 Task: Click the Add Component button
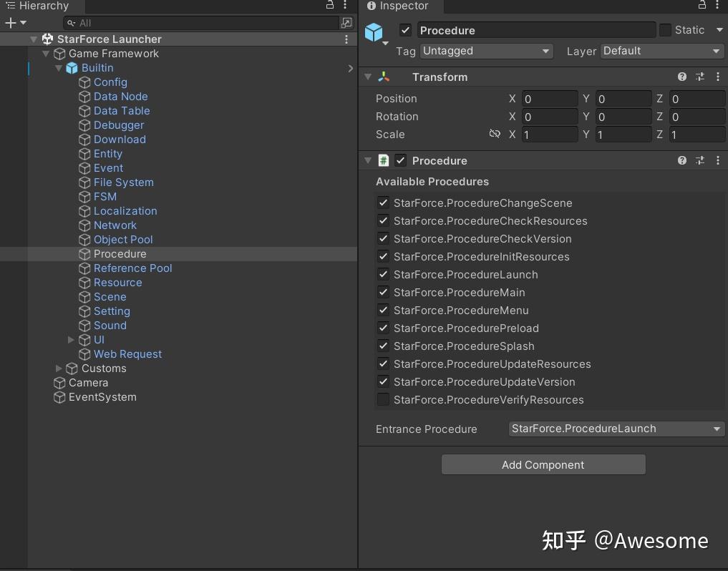pos(543,465)
